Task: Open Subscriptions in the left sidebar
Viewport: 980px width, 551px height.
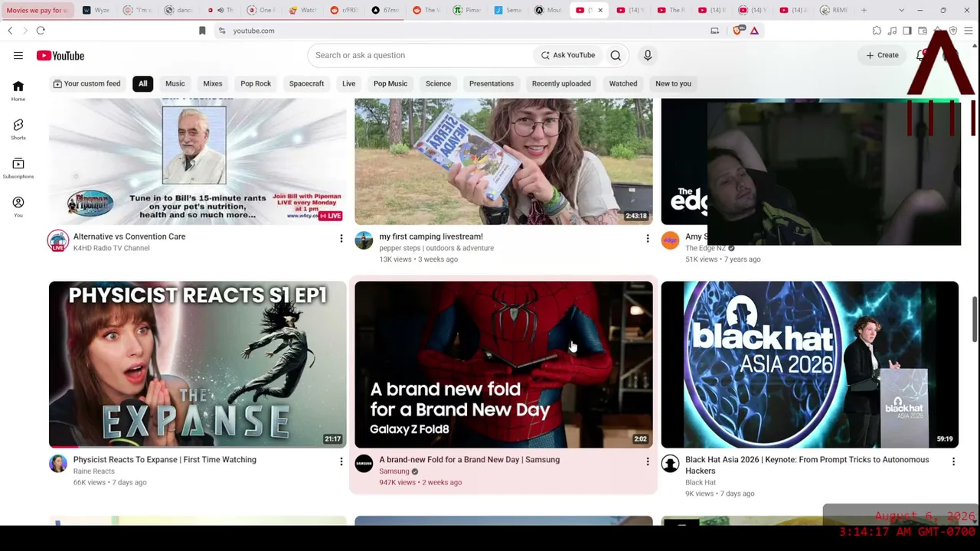Action: 18,168
